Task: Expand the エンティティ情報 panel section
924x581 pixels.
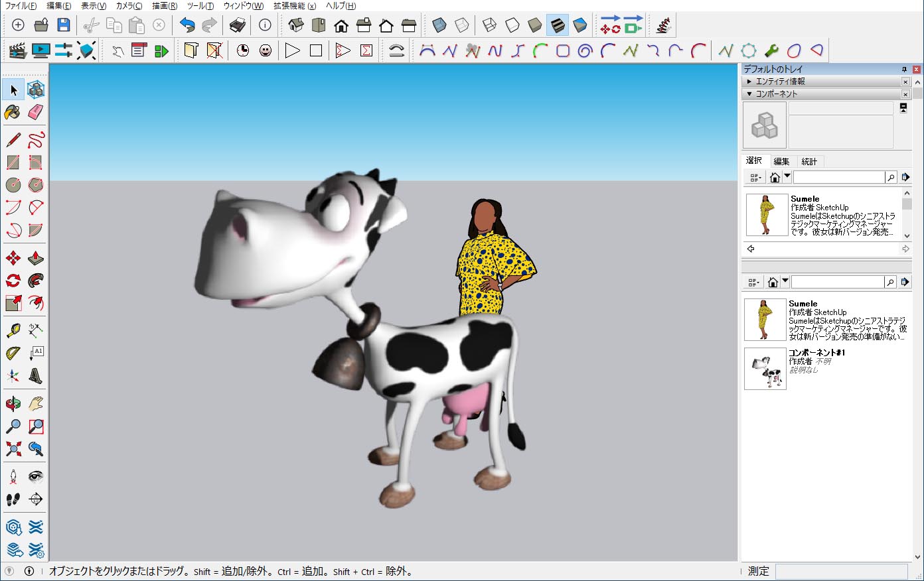Action: point(749,82)
